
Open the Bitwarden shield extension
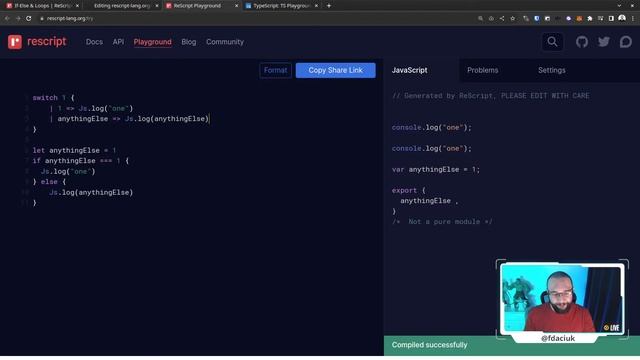[536, 18]
